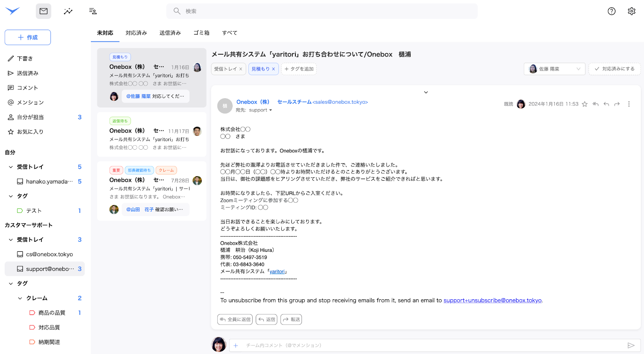
Task: Switch to the 送信済み tab
Action: click(x=170, y=33)
